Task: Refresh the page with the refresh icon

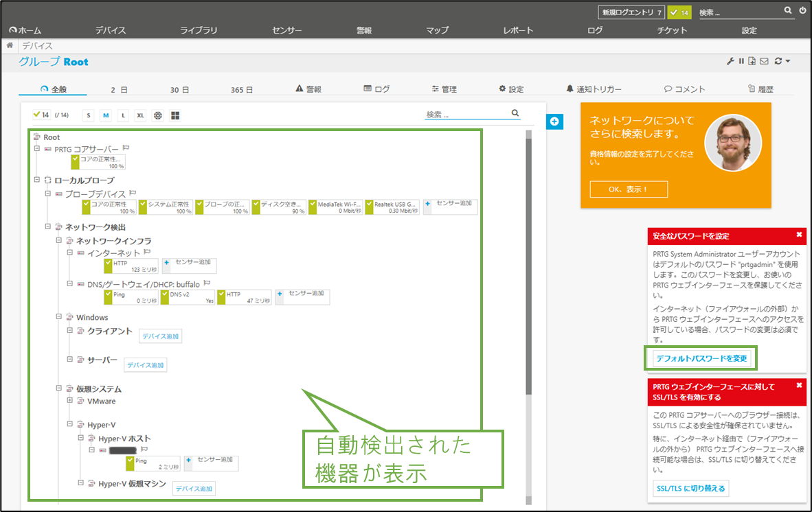Action: [778, 60]
